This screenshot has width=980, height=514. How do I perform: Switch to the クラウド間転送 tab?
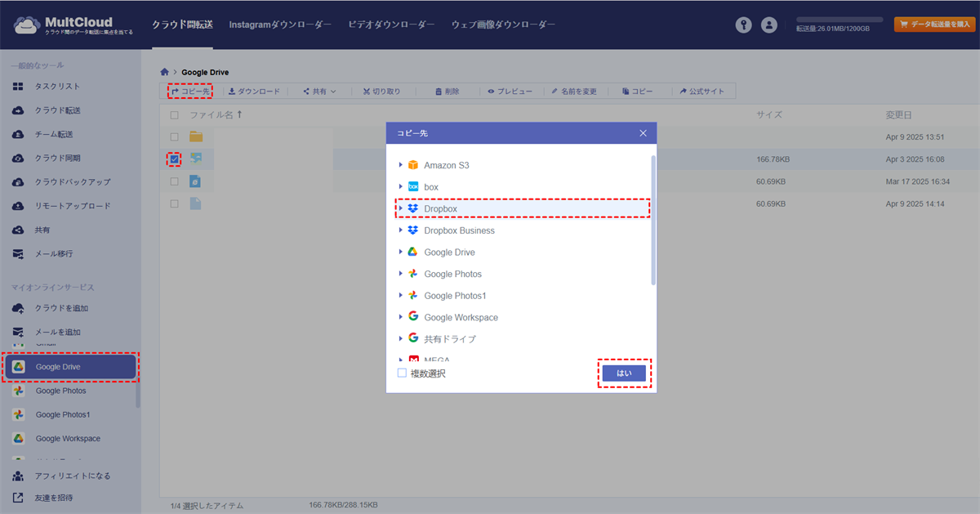[x=182, y=25]
